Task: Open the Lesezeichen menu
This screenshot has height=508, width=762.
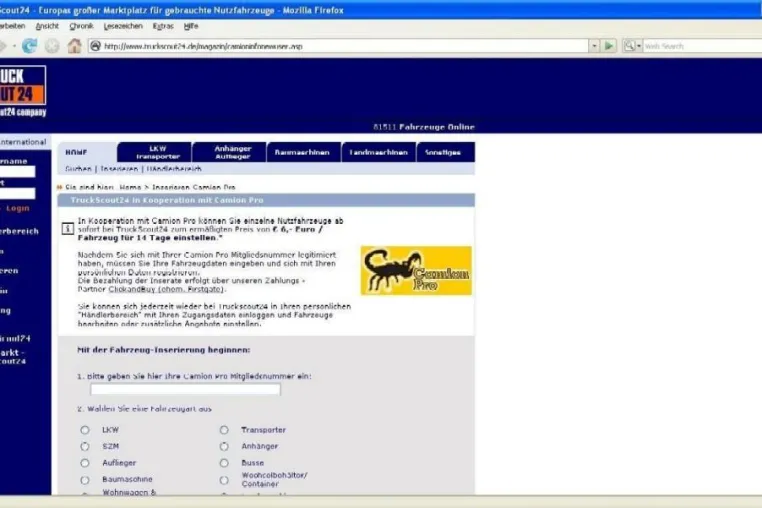Action: click(123, 26)
